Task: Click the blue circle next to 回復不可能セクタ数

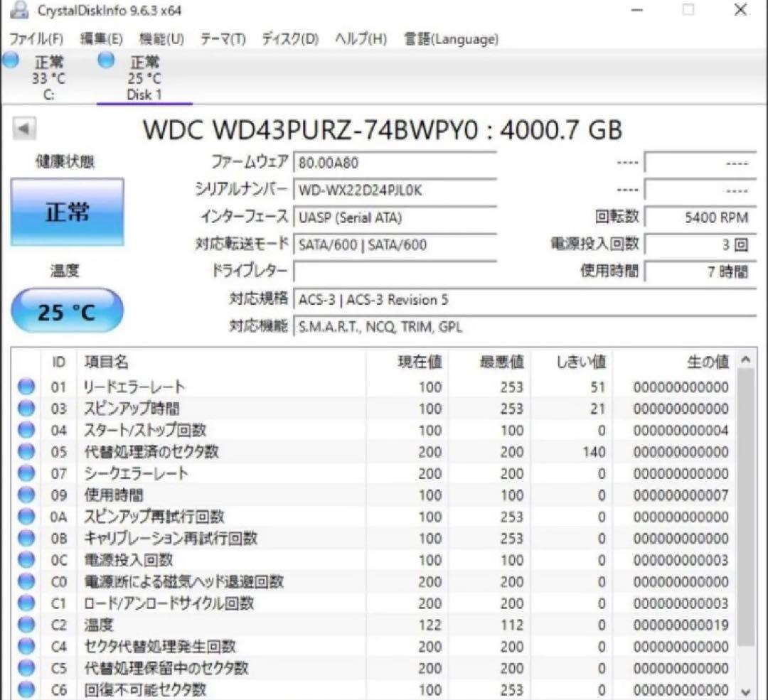Action: pos(26,689)
